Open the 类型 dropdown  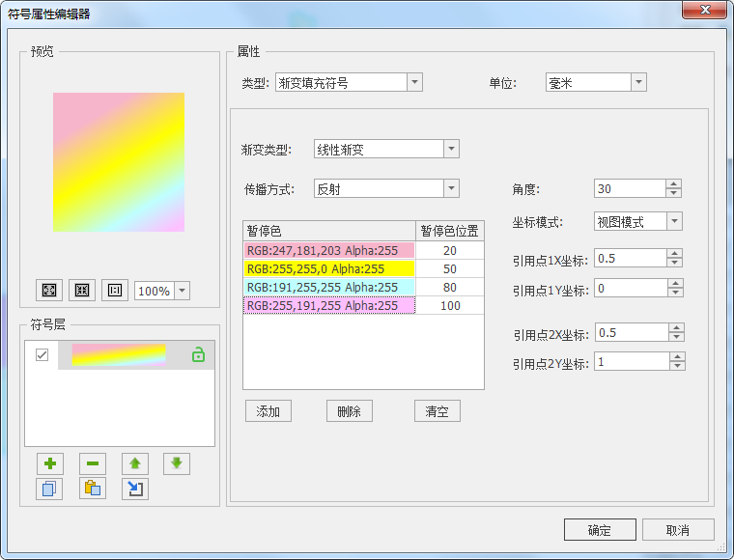pyautogui.click(x=414, y=83)
